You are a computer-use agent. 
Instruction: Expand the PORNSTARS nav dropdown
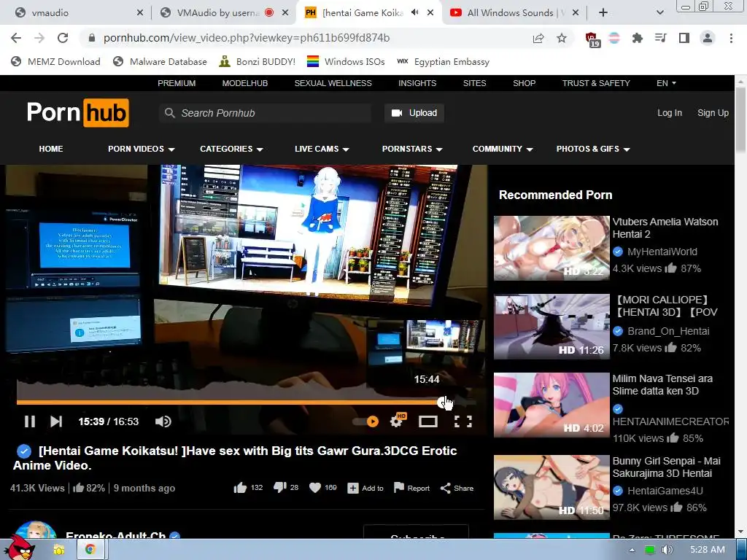click(413, 149)
